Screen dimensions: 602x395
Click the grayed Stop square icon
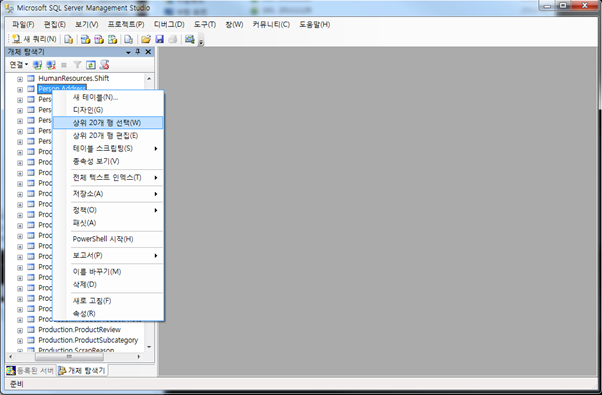64,65
